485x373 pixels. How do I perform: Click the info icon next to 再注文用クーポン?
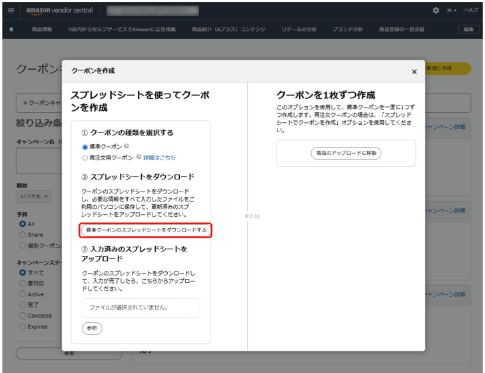tap(139, 157)
